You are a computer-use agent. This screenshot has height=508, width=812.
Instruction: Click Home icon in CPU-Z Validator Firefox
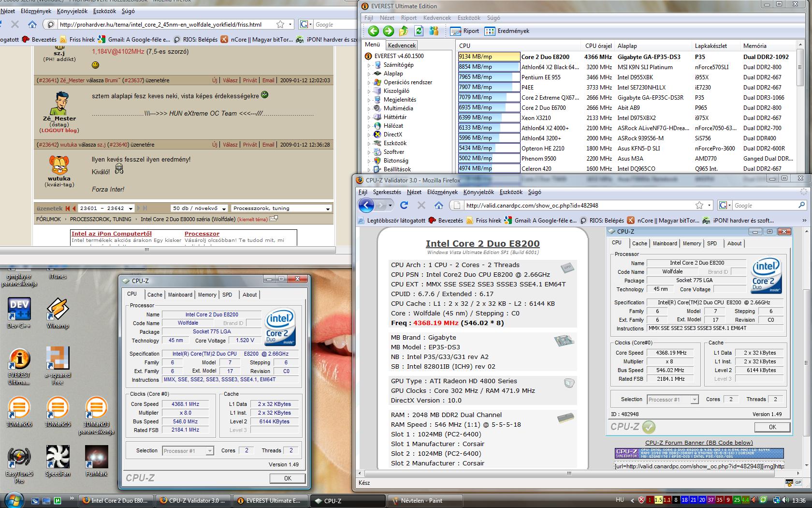438,205
